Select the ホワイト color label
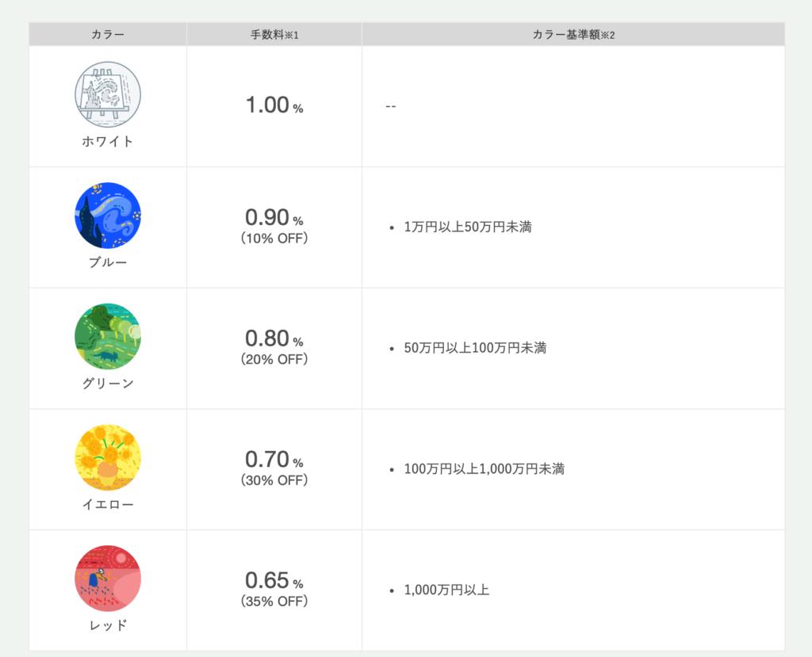The width and height of the screenshot is (812, 657). coord(108,141)
